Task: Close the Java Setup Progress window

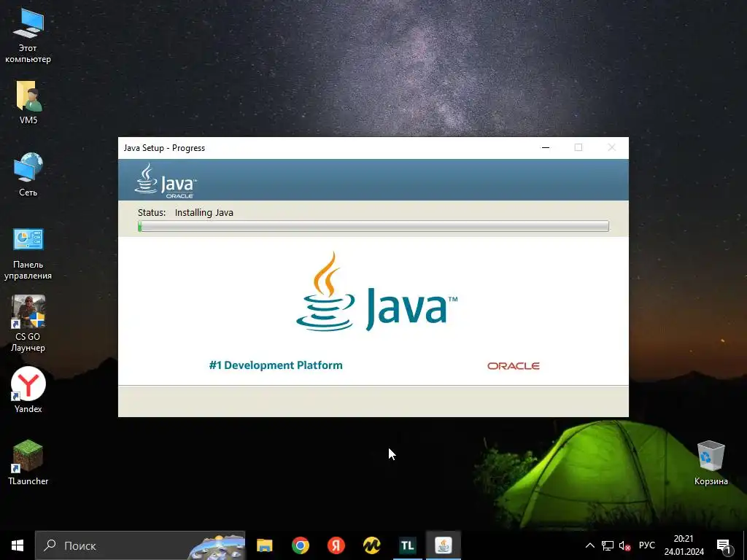Action: [x=612, y=147]
